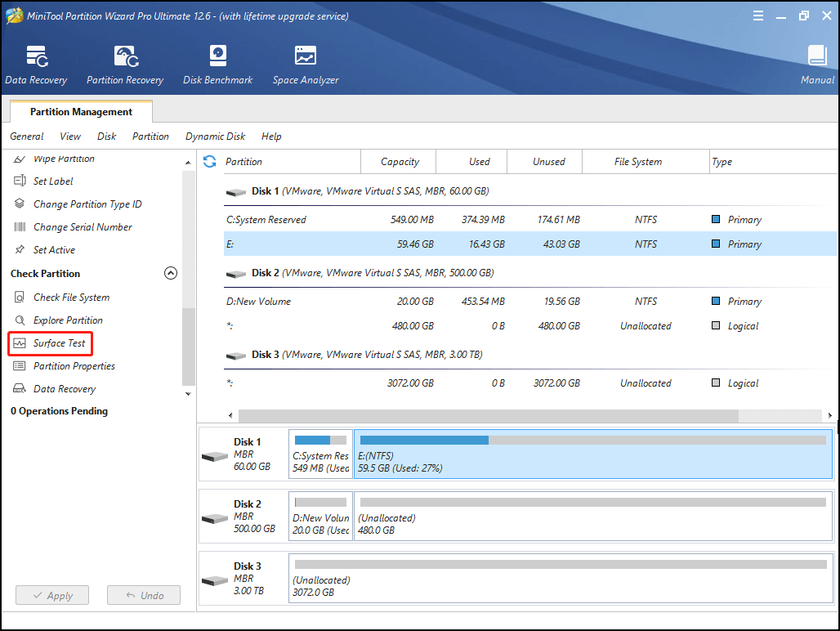Select Set Active in the sidebar

point(54,249)
